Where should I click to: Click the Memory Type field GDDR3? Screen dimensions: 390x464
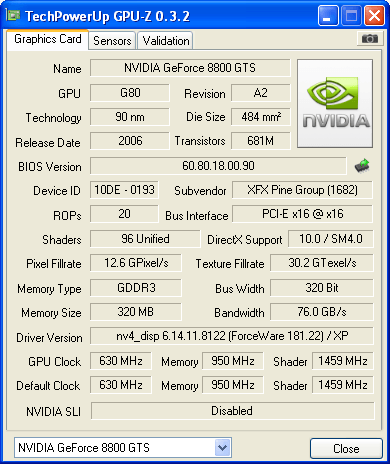pos(136,288)
